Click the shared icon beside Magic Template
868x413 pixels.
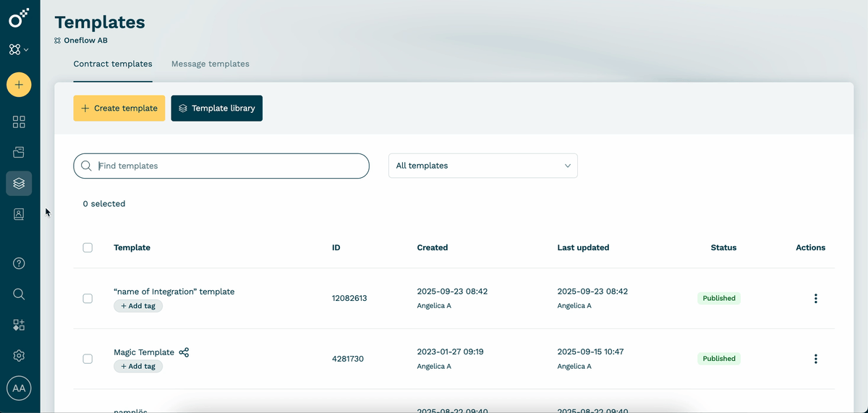(x=184, y=352)
